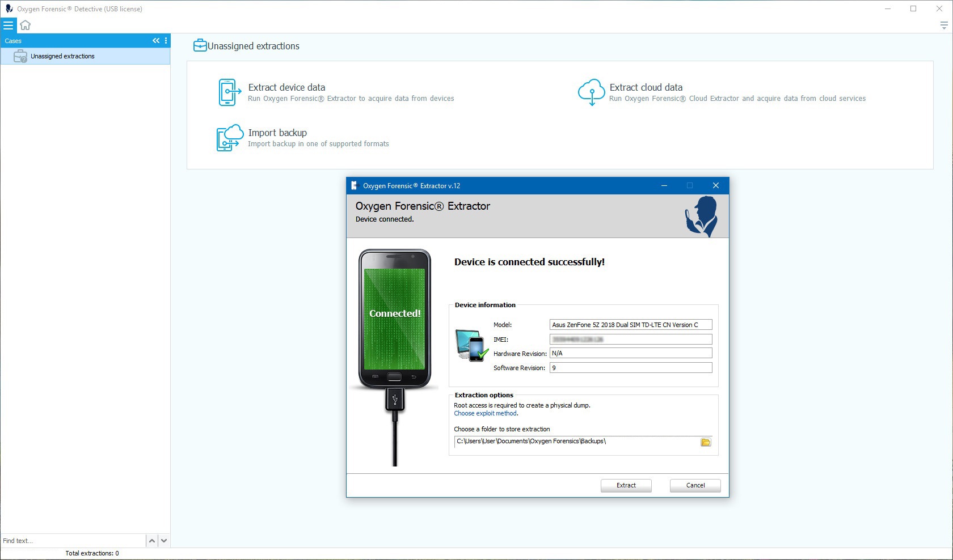This screenshot has width=953, height=560.
Task: Click the Extractor title bar app icon
Action: coord(354,185)
